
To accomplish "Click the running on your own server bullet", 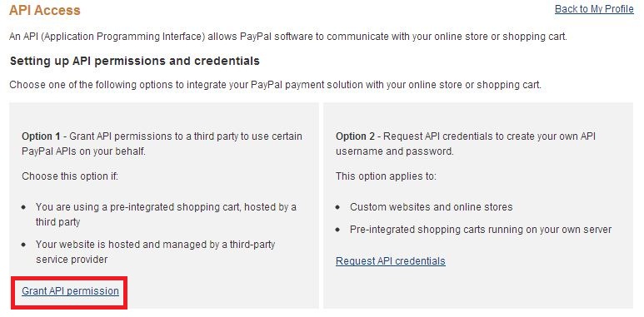I will 481,230.
